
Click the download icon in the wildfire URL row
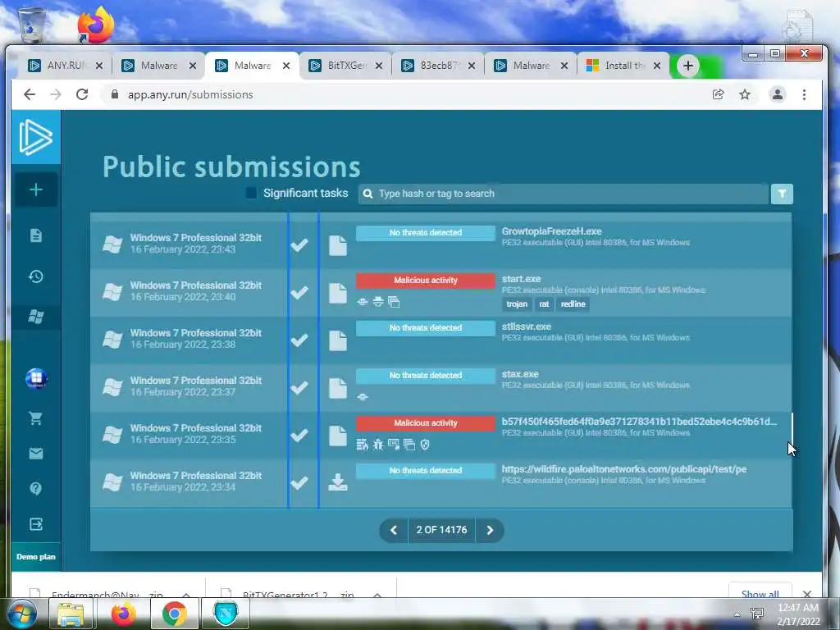tap(337, 482)
